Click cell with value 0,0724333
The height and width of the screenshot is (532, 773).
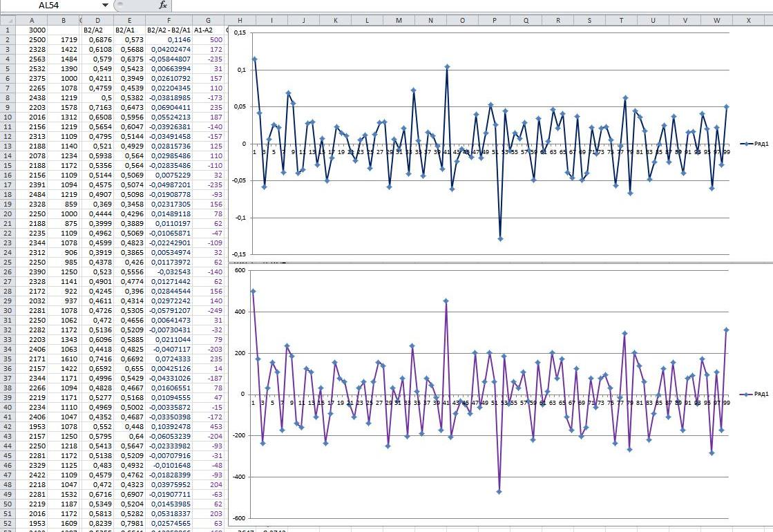[169, 359]
